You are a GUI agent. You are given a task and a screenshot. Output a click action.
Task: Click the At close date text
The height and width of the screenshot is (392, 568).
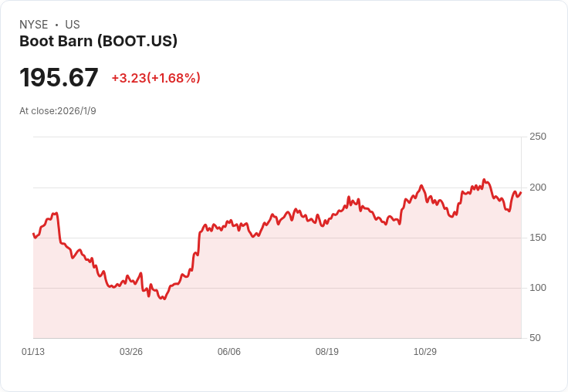58,111
